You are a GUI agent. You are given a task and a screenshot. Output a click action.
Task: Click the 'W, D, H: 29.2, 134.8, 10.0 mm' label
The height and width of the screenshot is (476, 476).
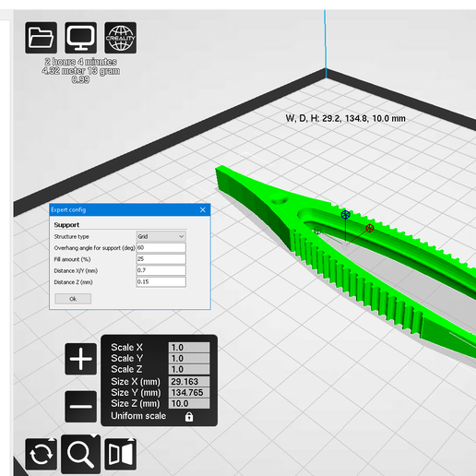(x=345, y=118)
